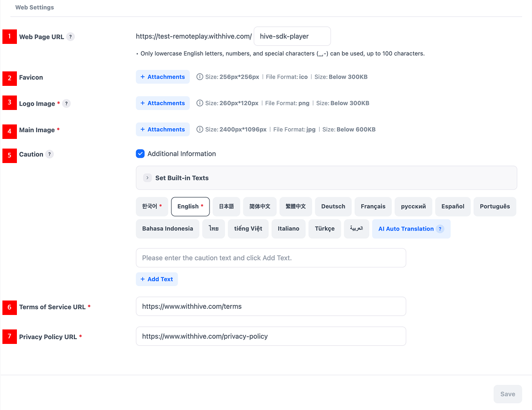This screenshot has width=532, height=410.
Task: Click info icon beside Logo Image size details
Action: [200, 103]
